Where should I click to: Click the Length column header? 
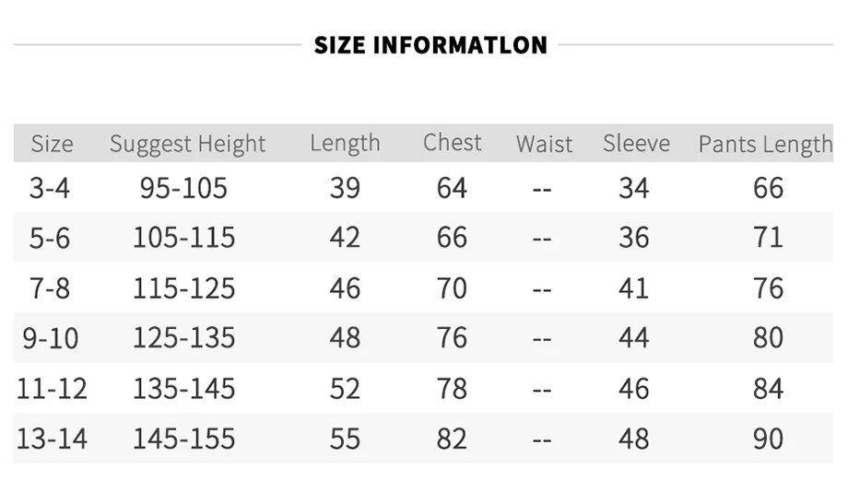345,144
